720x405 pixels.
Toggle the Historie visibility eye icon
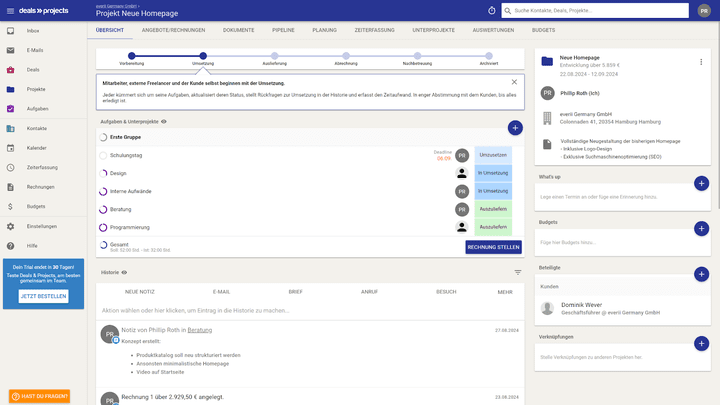[x=125, y=272]
